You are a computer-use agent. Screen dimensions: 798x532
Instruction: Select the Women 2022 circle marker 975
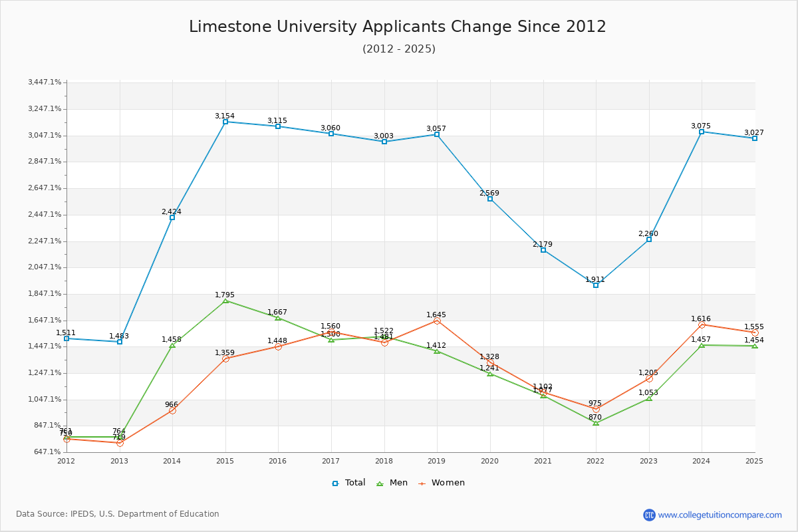[596, 409]
